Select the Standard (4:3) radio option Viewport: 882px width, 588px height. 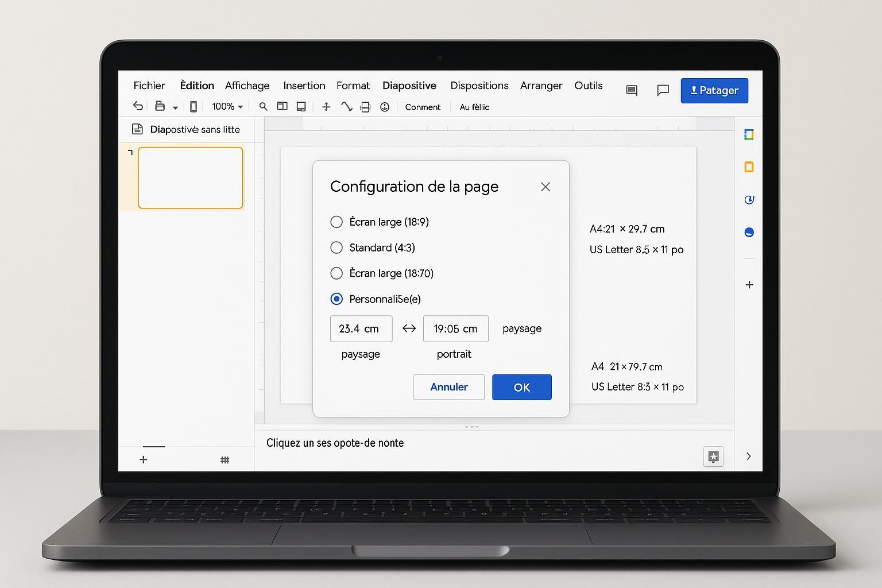(x=336, y=247)
